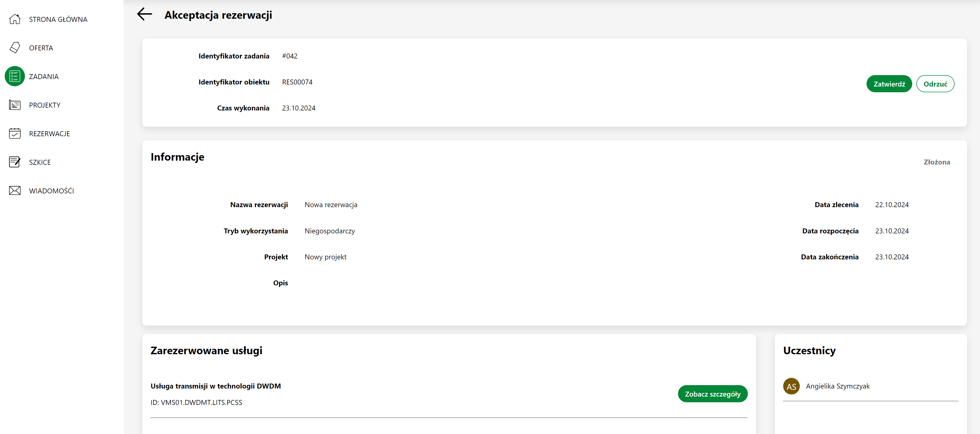This screenshot has height=434, width=980.
Task: Click object identifier RES00074
Action: pyautogui.click(x=297, y=82)
